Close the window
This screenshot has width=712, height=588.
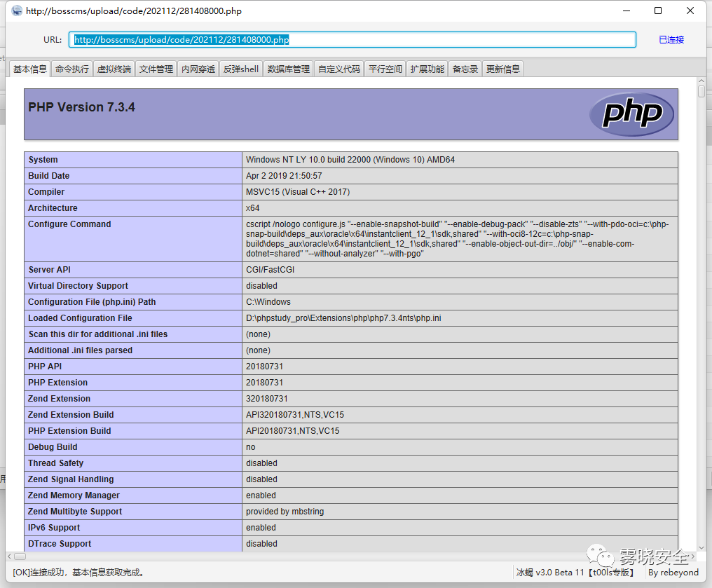click(690, 11)
